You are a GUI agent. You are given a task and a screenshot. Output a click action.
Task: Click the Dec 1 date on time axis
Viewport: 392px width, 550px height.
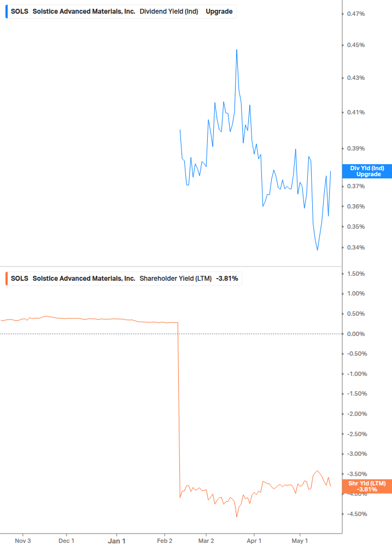[66, 541]
